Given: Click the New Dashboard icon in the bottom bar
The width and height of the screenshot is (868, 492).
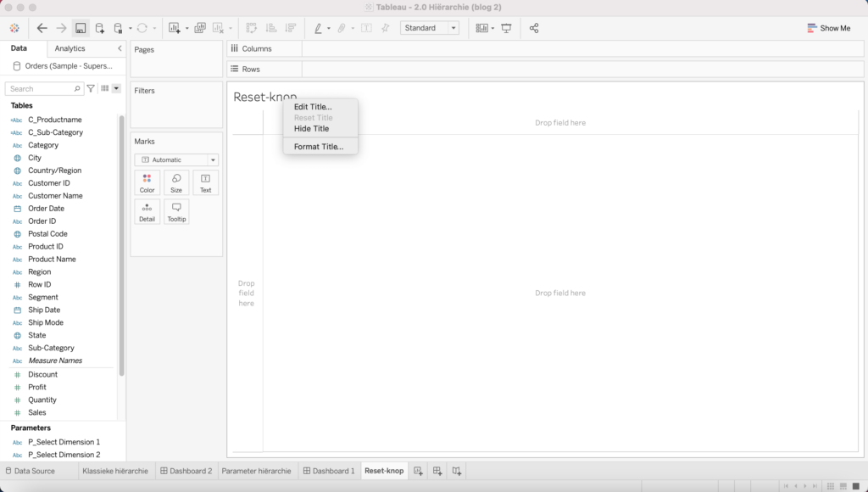Looking at the screenshot, I should coord(437,471).
